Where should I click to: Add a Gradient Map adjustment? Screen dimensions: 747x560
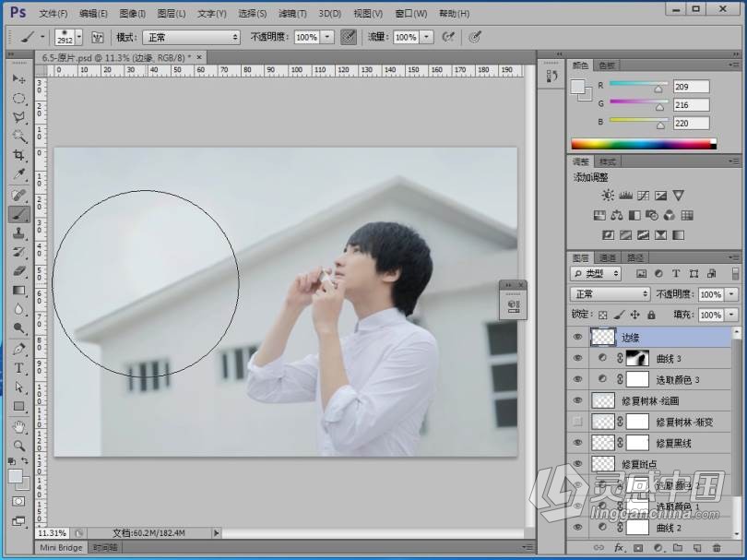pos(678,235)
